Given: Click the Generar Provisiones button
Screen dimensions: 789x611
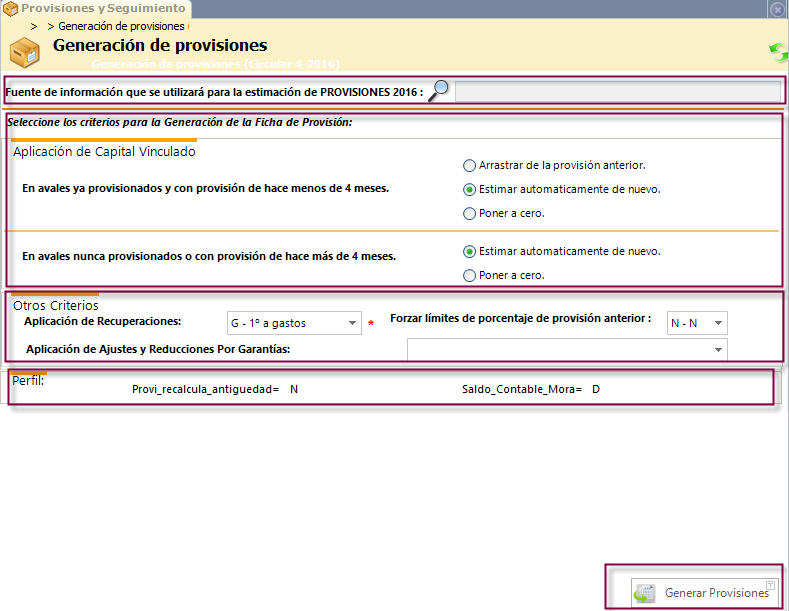Looking at the screenshot, I should [704, 593].
